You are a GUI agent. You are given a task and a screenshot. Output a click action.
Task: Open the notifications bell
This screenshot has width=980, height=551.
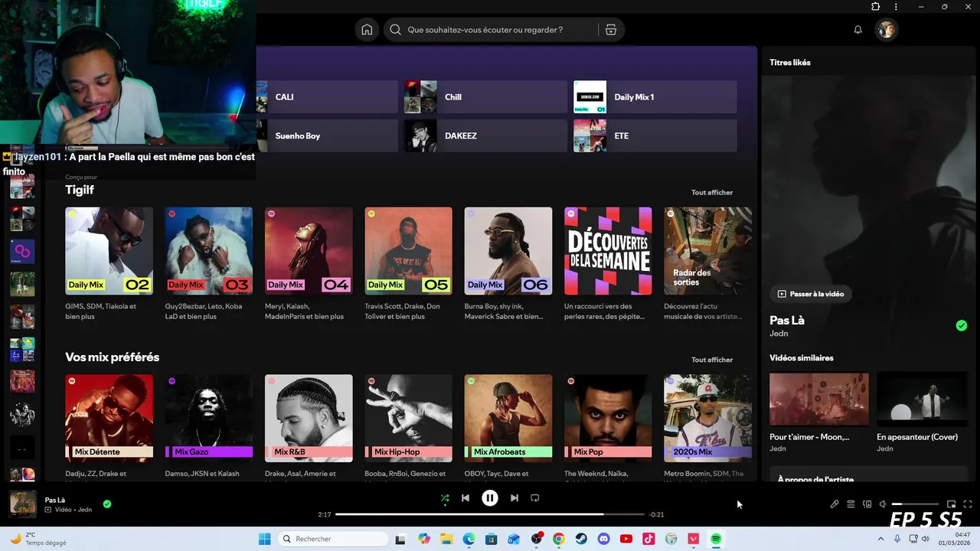[857, 30]
